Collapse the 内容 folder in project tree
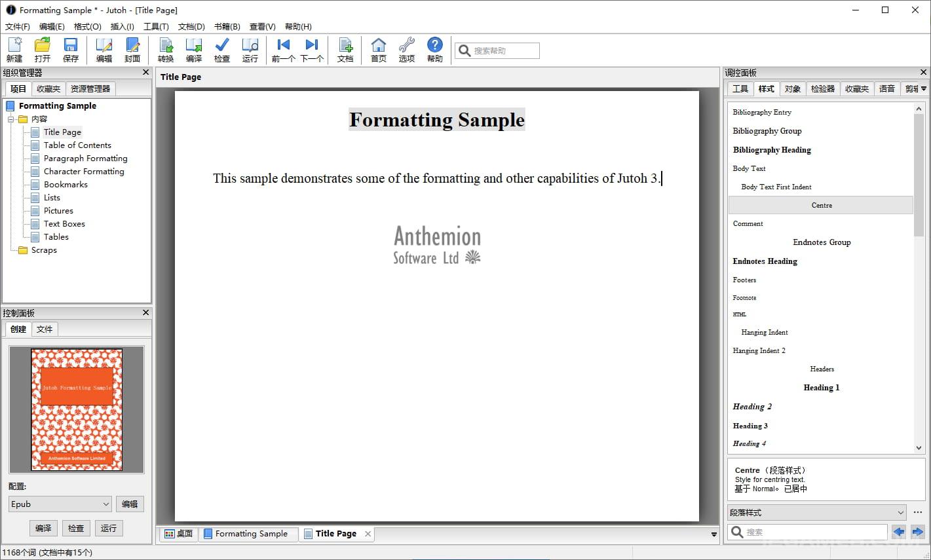This screenshot has height=560, width=931. click(x=11, y=119)
